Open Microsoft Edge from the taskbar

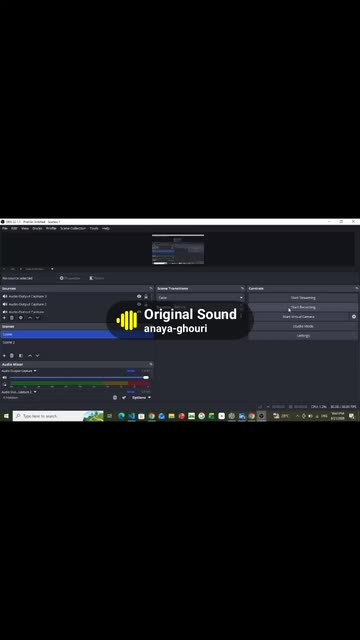pos(121,416)
